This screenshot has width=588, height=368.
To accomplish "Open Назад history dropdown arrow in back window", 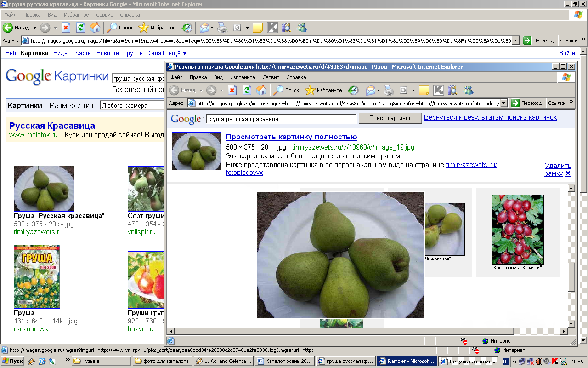I will coord(34,28).
